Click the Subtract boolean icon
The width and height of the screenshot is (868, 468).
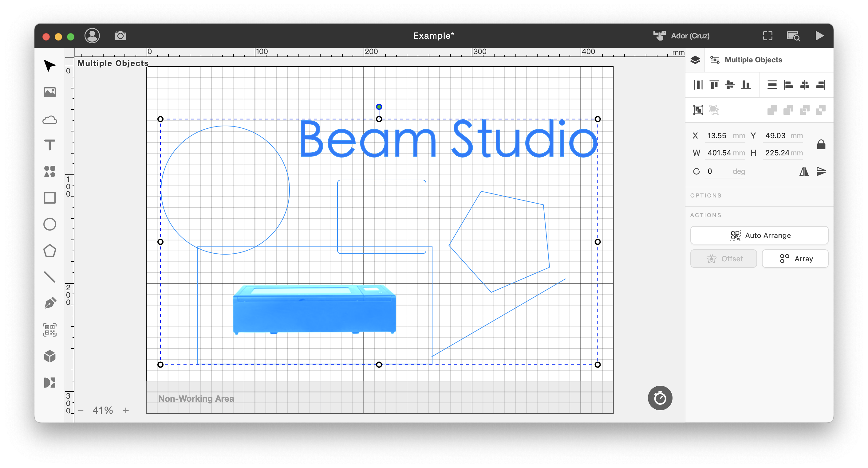coord(788,110)
